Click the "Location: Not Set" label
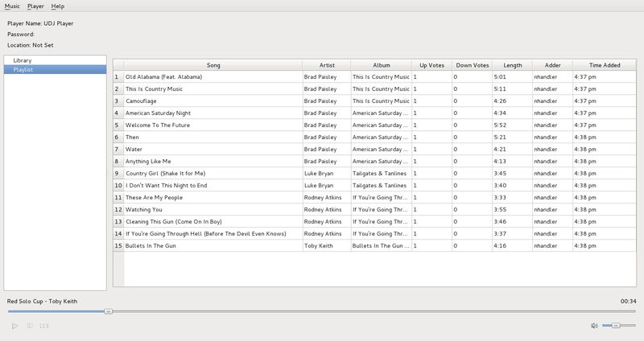Screen dimensions: 644x341 tap(31, 45)
